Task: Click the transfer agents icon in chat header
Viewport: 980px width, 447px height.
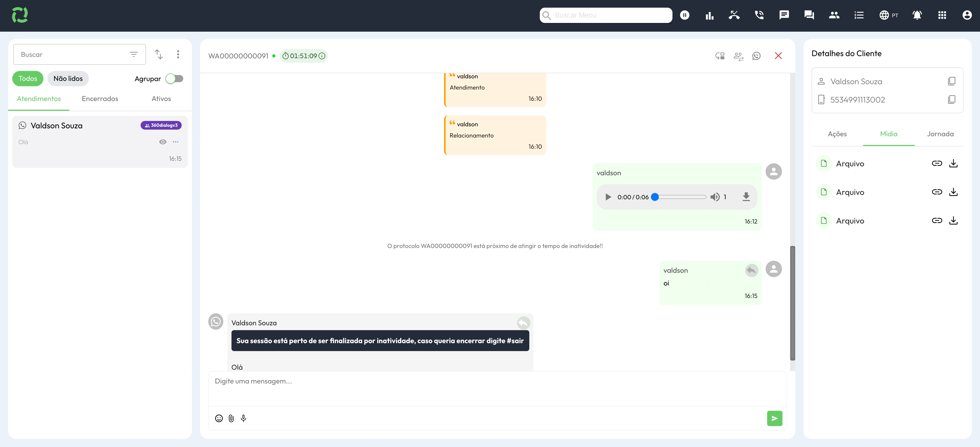Action: click(x=738, y=56)
